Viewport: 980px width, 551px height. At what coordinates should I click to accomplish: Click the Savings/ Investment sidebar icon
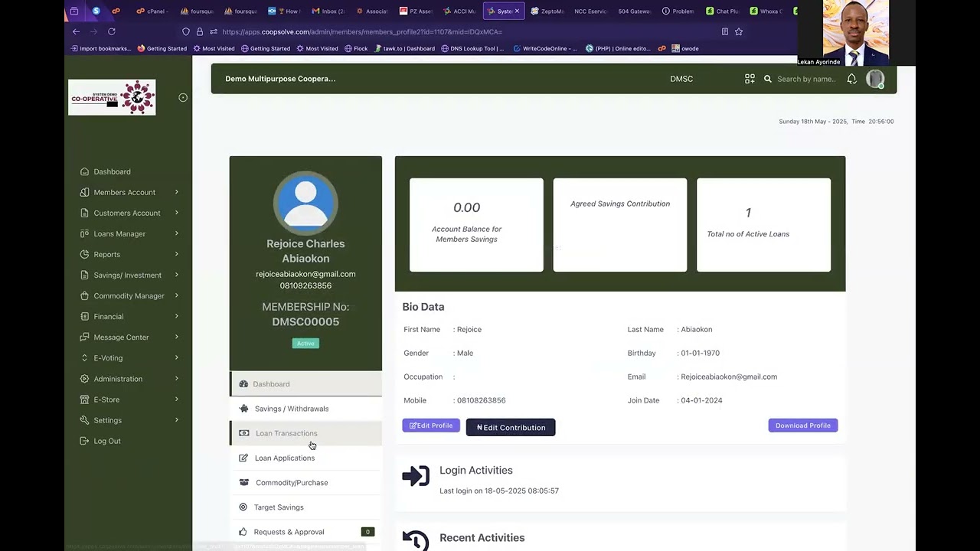click(84, 275)
